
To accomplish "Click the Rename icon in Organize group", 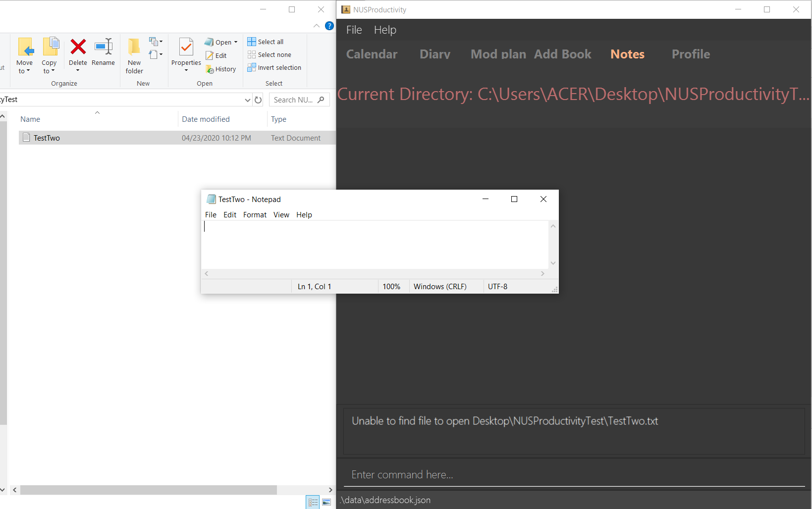I will [x=103, y=47].
